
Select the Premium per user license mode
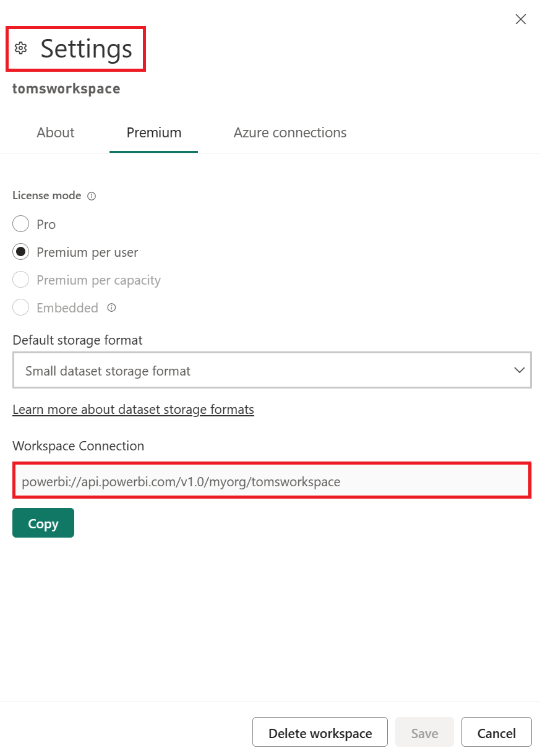tap(20, 252)
